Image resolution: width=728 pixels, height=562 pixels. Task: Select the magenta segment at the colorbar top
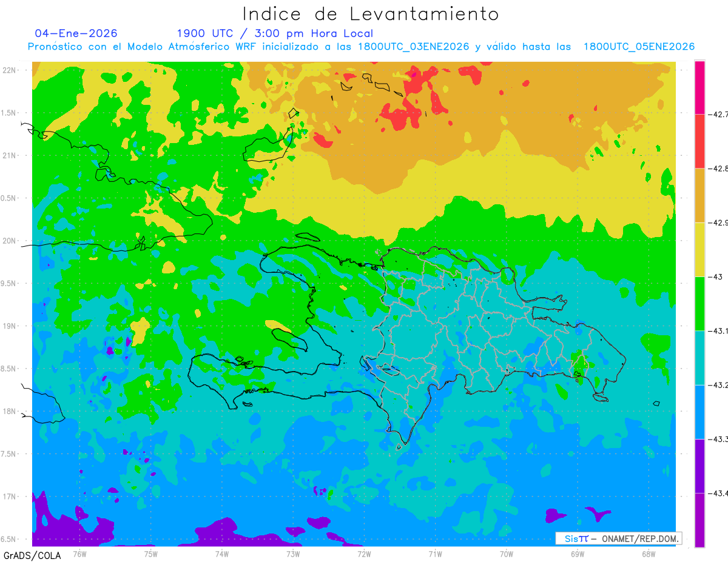[x=699, y=87]
